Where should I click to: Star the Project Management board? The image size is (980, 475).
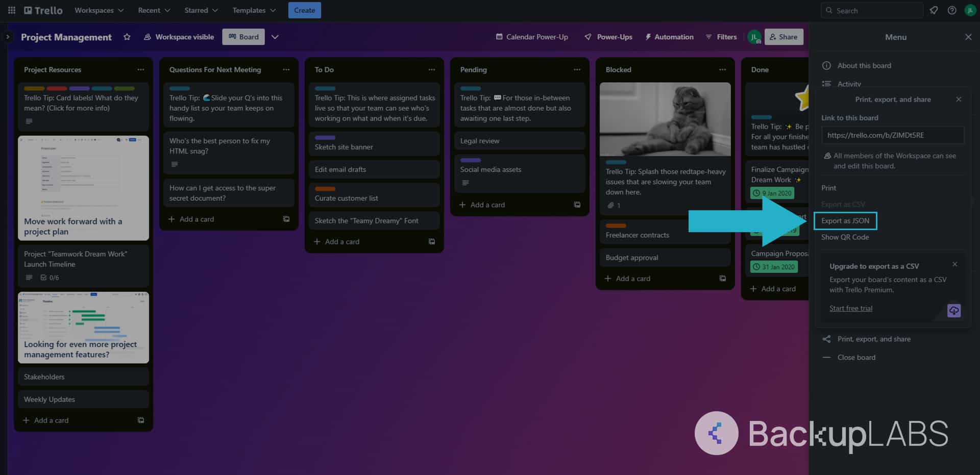(x=127, y=37)
